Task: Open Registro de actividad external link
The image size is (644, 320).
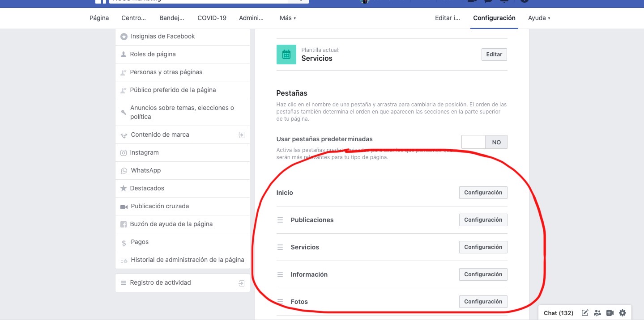Action: [241, 283]
